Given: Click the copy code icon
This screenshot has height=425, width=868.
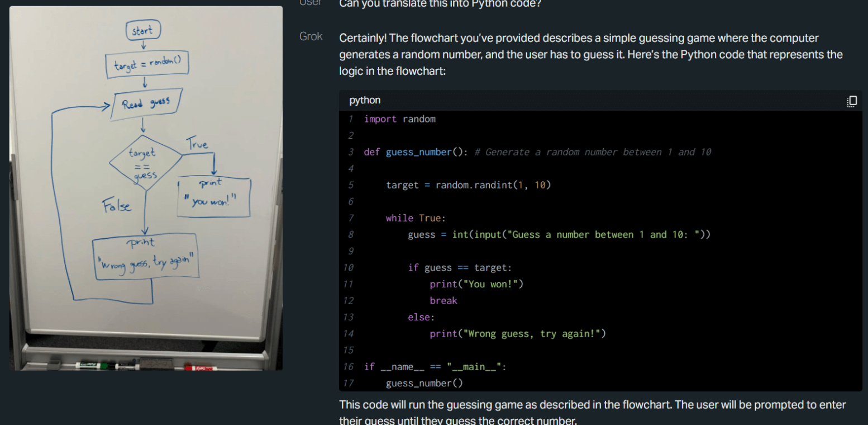Looking at the screenshot, I should tap(851, 101).
